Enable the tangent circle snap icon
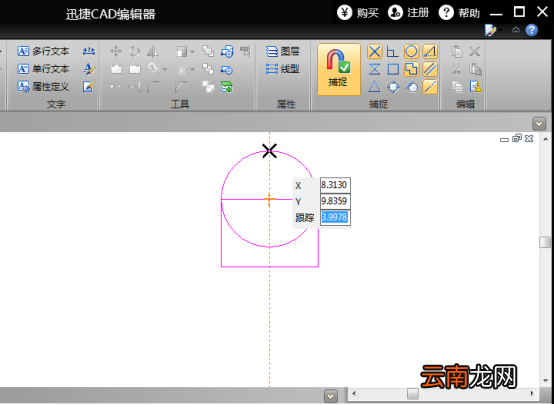The height and width of the screenshot is (405, 554). (x=411, y=87)
